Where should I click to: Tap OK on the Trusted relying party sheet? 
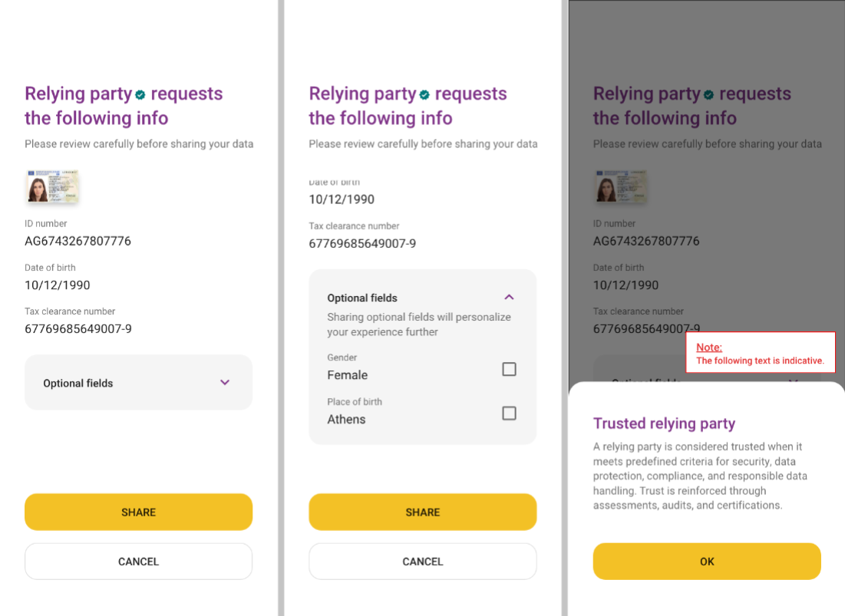(x=706, y=561)
